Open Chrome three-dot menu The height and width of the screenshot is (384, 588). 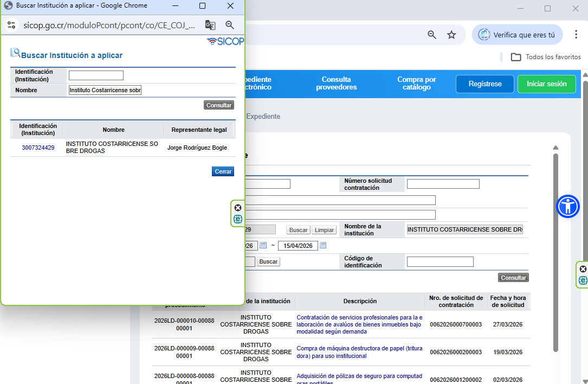[574, 35]
